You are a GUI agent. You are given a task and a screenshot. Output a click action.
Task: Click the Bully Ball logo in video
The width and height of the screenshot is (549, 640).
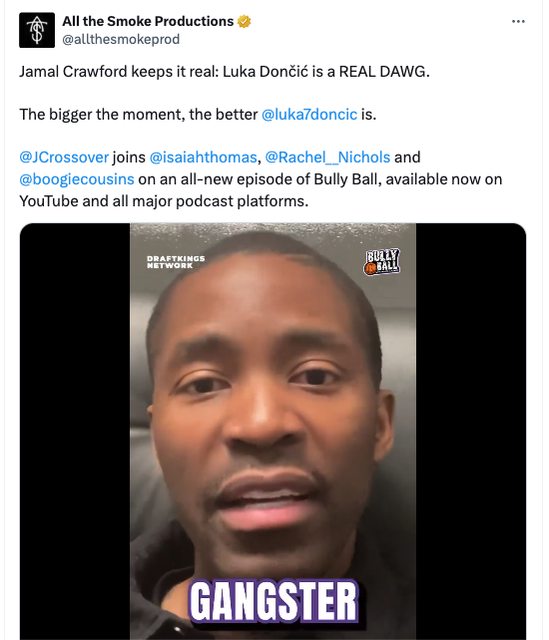[382, 262]
